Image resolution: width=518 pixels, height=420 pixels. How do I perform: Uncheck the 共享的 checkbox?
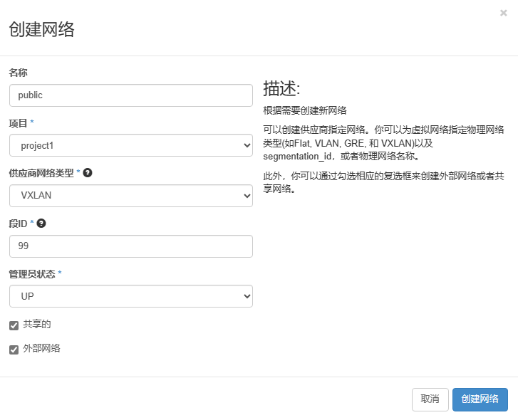[14, 325]
